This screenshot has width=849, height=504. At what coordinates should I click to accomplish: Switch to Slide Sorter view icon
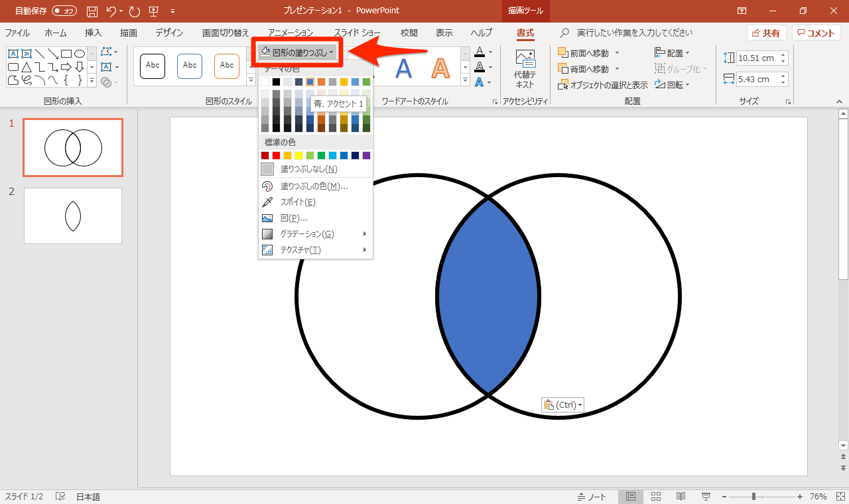(x=656, y=497)
